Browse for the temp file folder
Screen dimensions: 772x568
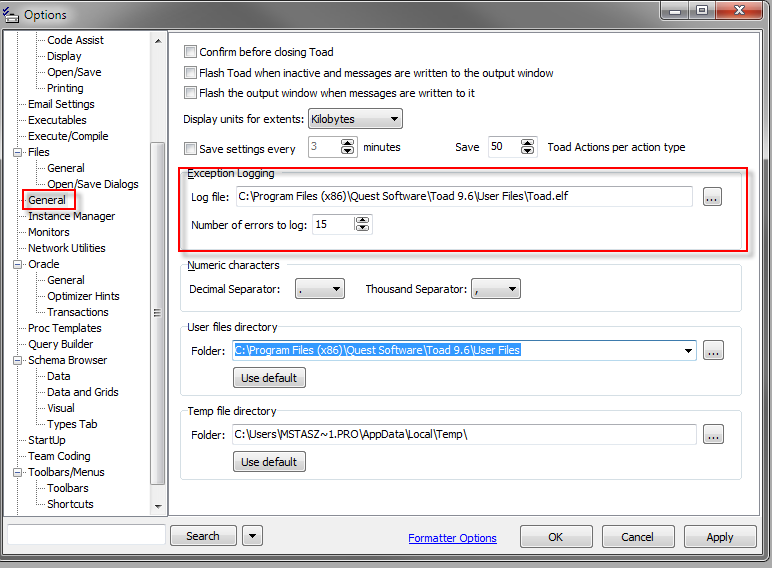click(x=713, y=434)
